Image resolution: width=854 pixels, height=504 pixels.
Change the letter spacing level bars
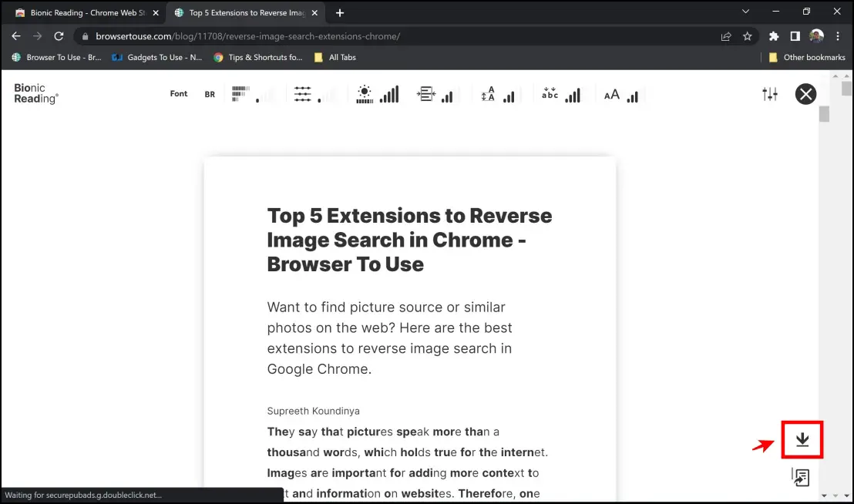(x=573, y=96)
